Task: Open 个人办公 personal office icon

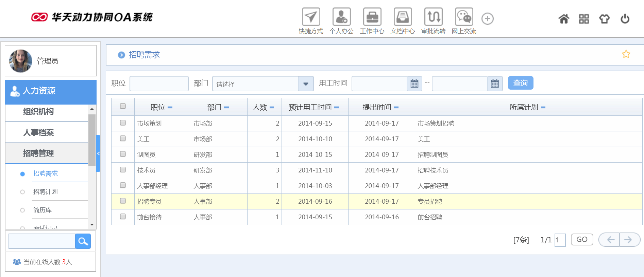Action: [341, 17]
